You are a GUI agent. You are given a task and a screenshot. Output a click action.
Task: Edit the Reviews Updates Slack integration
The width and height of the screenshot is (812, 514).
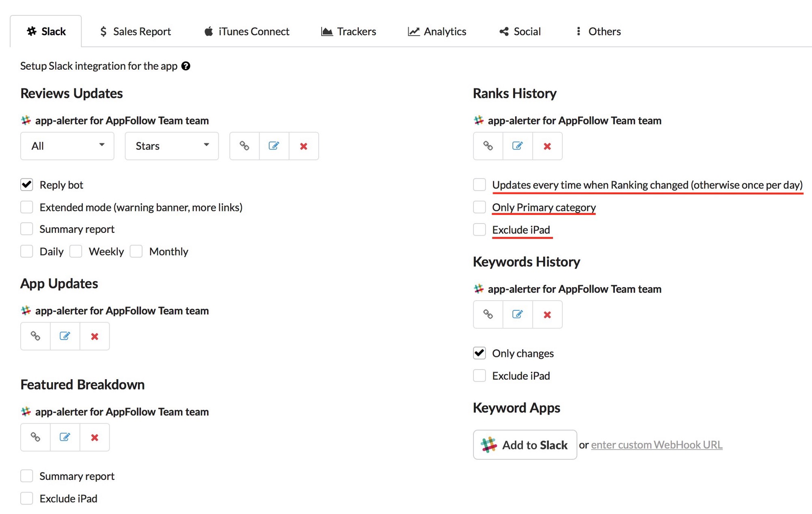pyautogui.click(x=274, y=146)
